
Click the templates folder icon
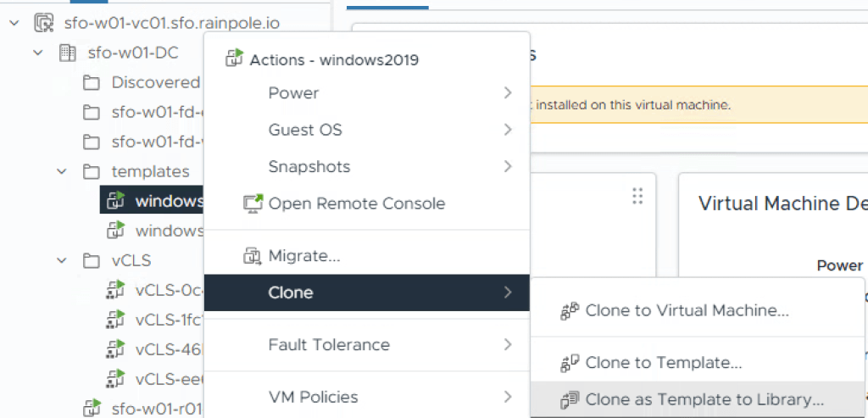click(x=92, y=171)
